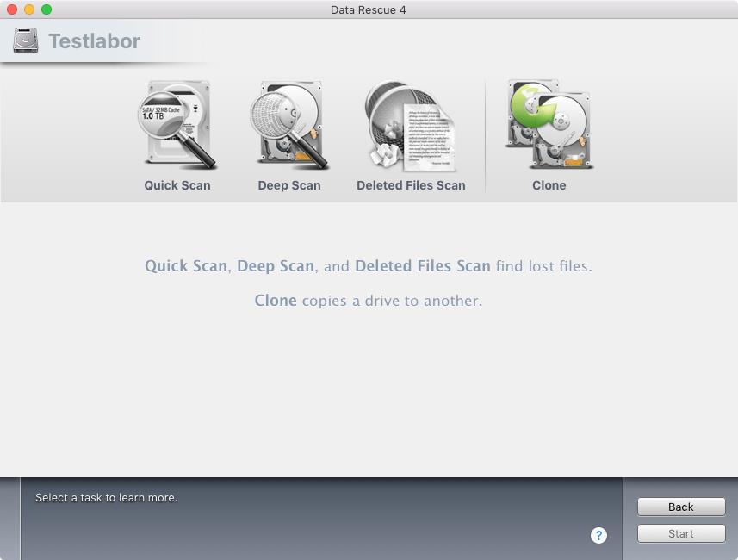The height and width of the screenshot is (560, 738).
Task: Click the Back button
Action: pyautogui.click(x=681, y=507)
